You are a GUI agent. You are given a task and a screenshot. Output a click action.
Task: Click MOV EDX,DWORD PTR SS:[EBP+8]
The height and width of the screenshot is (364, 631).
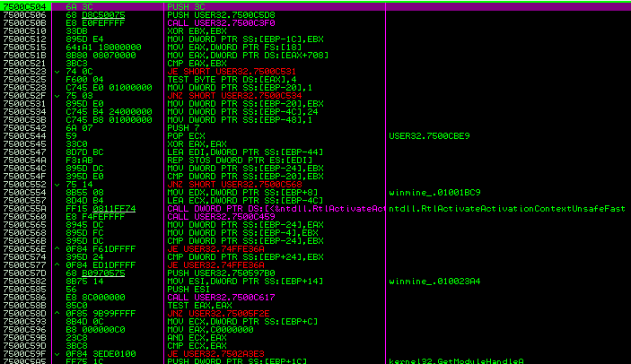pos(242,192)
